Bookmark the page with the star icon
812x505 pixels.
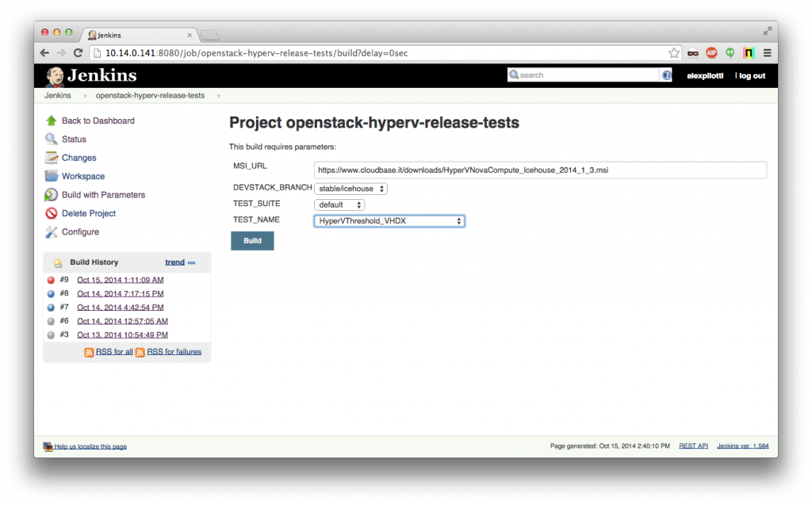point(673,53)
